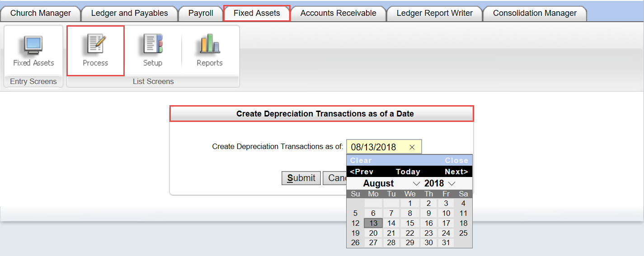
Task: Switch to the Ledger Report Writer tab
Action: (435, 13)
